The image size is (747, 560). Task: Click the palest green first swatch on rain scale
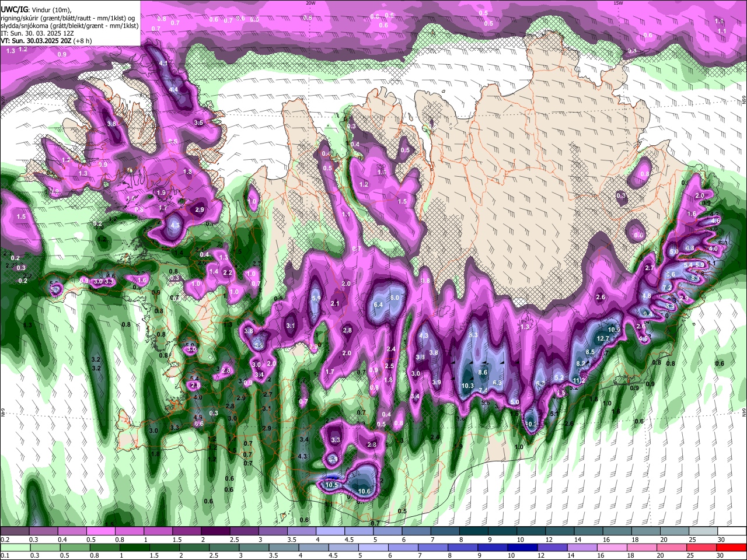click(x=15, y=547)
